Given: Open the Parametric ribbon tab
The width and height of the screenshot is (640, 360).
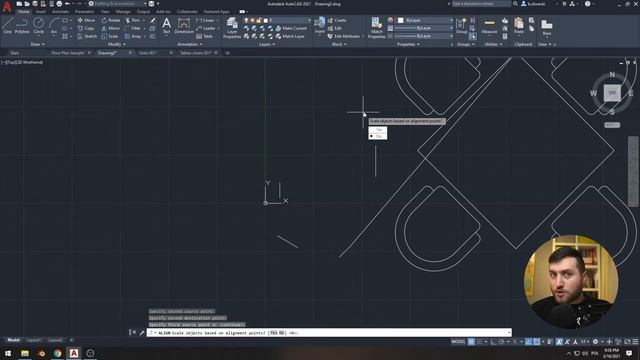Looking at the screenshot, I should tap(84, 12).
